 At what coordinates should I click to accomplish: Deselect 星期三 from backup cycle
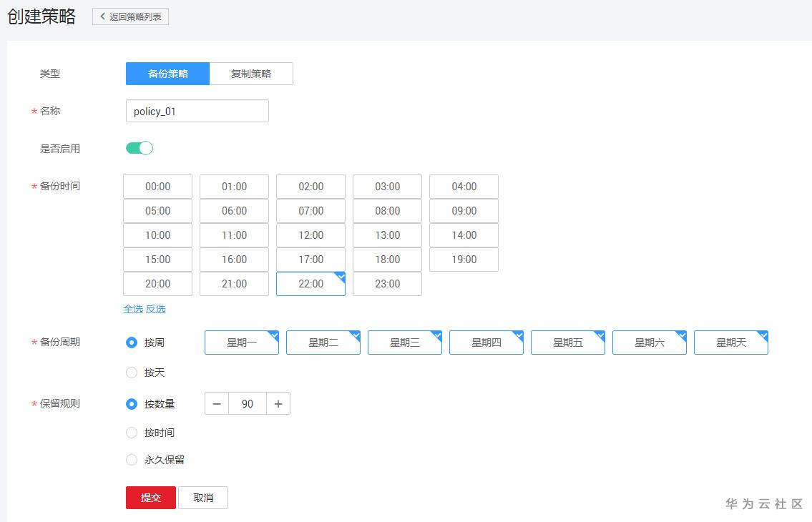point(405,343)
